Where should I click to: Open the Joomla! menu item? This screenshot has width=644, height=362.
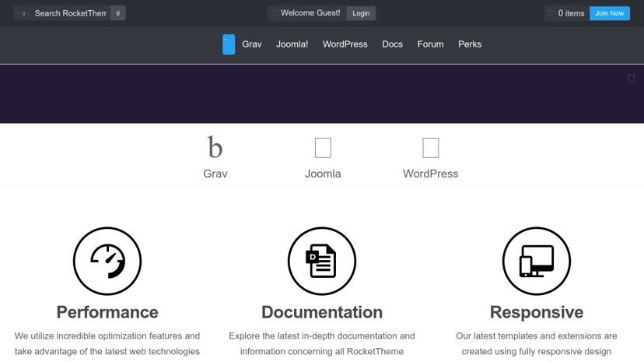click(x=292, y=44)
